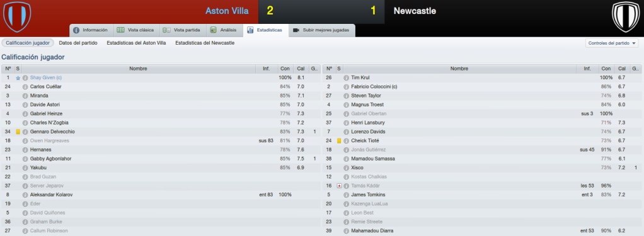This screenshot has width=644, height=236.
Task: Click the Newcastle club crest
Action: click(626, 17)
